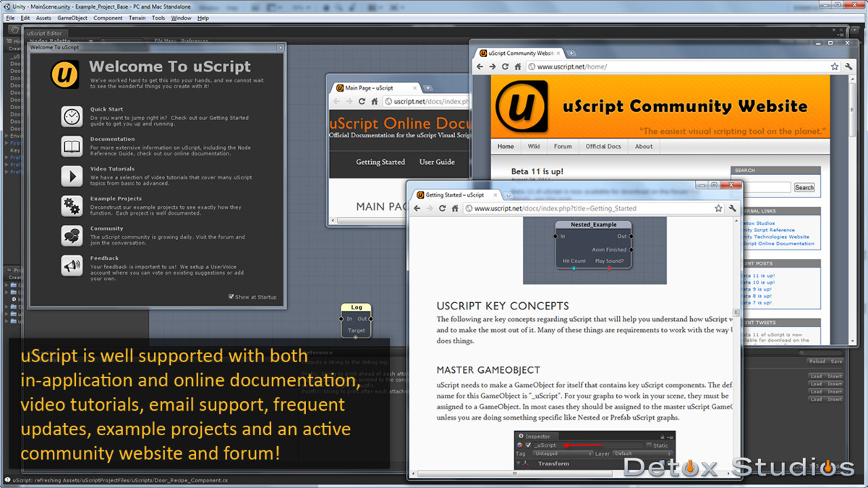Open the Example Projects gears icon
The height and width of the screenshot is (488, 868).
click(72, 206)
